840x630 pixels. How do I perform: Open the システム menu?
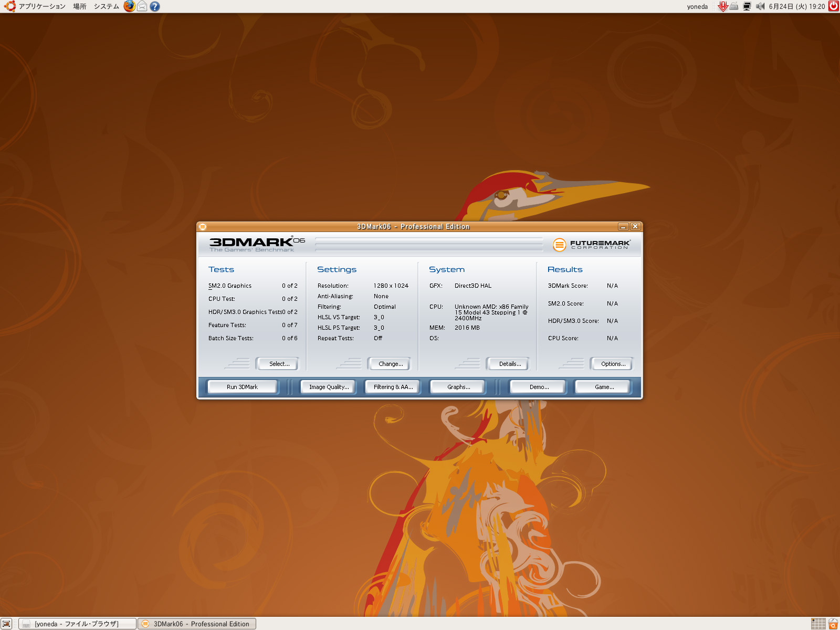[106, 6]
